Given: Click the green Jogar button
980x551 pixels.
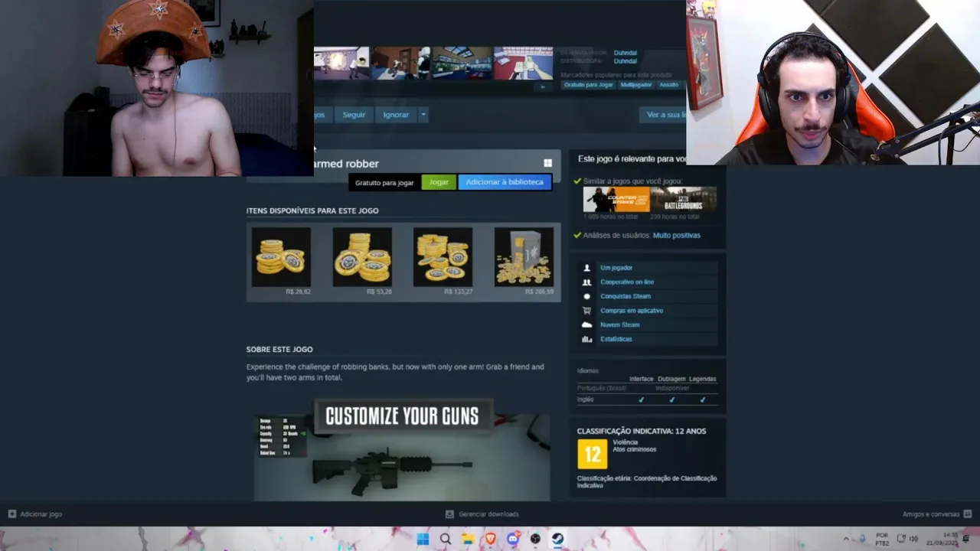Looking at the screenshot, I should (439, 182).
